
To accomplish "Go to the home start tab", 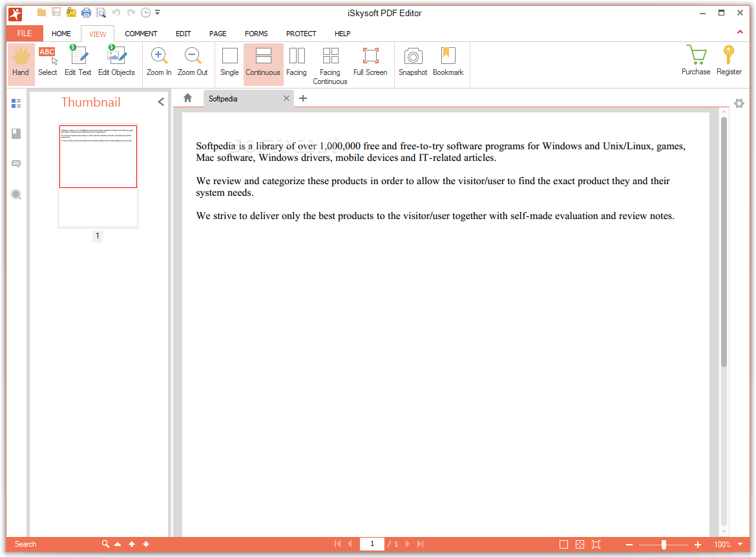I will (187, 98).
